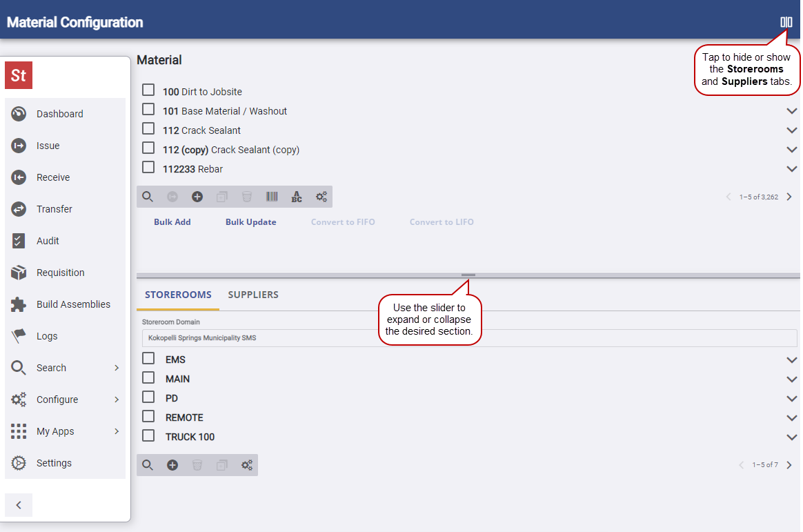Image resolution: width=803 pixels, height=532 pixels.
Task: Click the ABC icon in Material toolbar
Action: click(297, 197)
